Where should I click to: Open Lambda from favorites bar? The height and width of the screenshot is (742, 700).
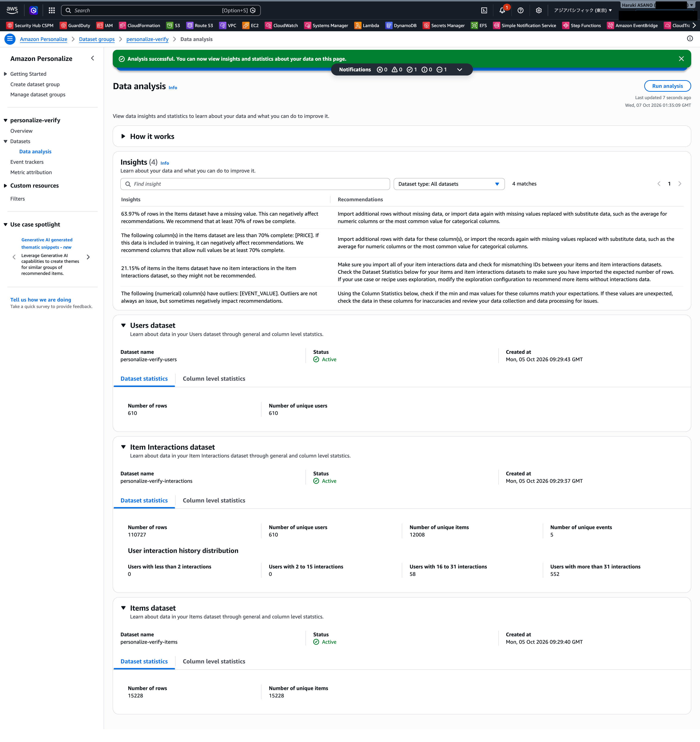tap(367, 25)
